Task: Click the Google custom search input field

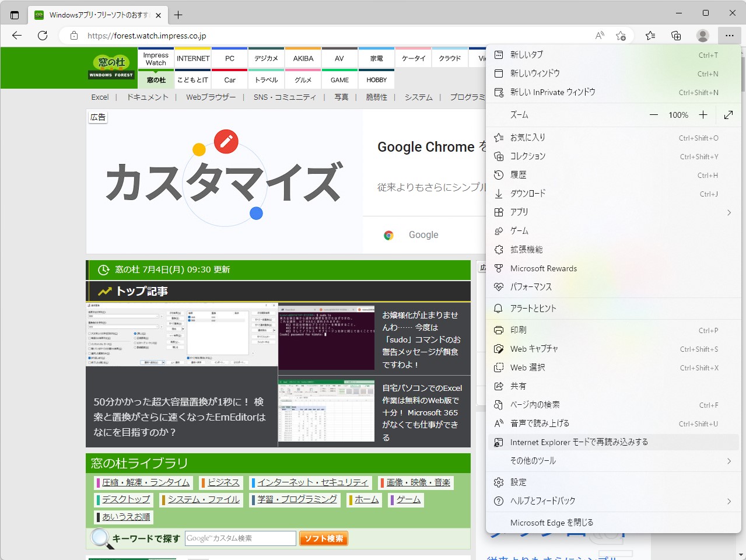Action: click(240, 538)
